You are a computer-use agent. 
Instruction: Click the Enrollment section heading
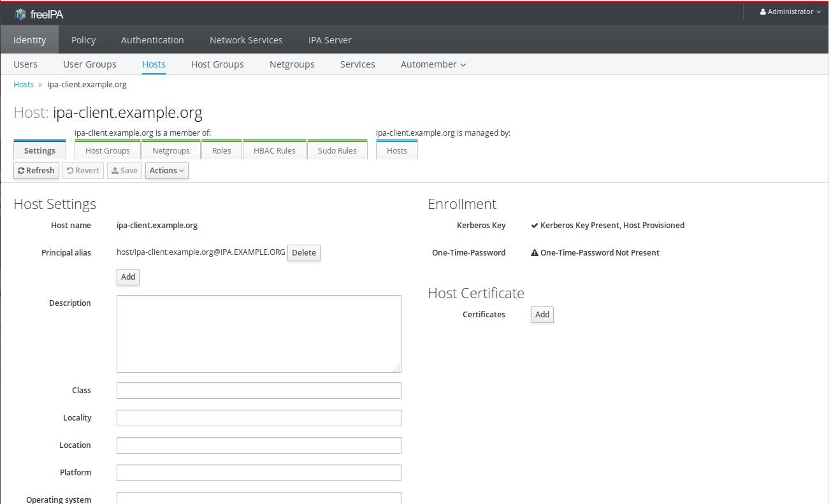point(462,204)
